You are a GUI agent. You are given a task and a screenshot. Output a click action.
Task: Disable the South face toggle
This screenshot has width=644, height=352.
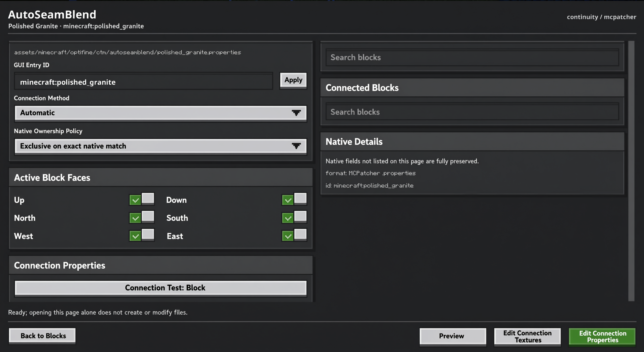[x=294, y=217]
